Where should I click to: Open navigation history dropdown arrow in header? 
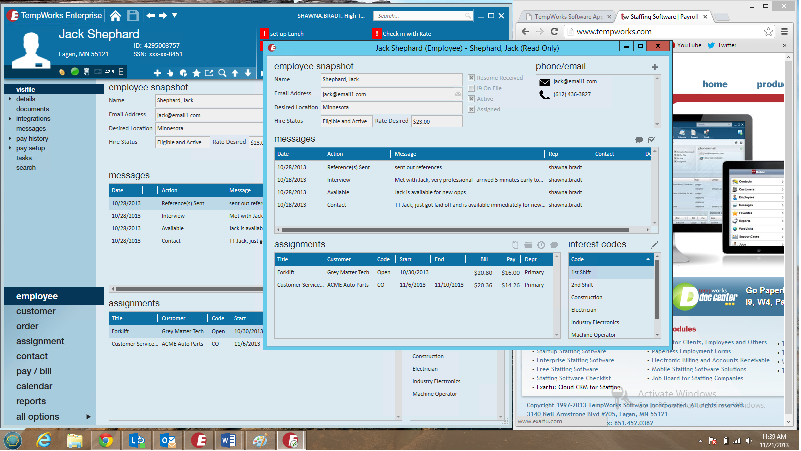174,16
